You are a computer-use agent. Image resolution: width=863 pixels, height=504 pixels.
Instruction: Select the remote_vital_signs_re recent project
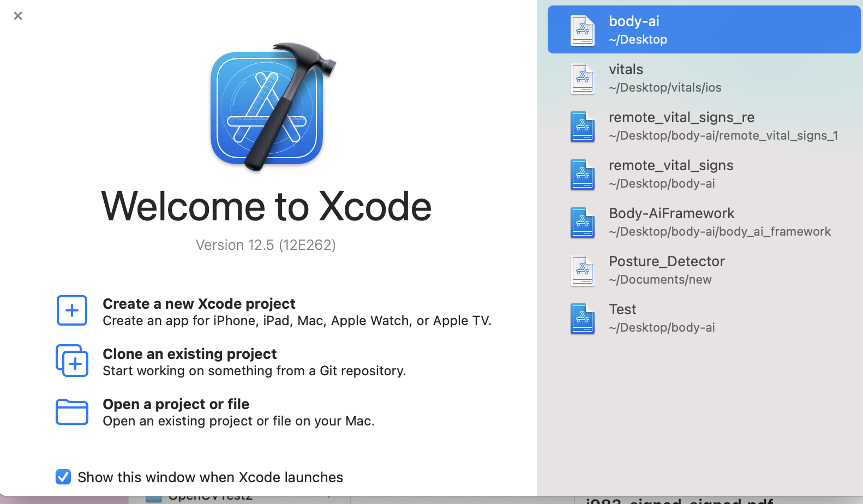tap(704, 125)
